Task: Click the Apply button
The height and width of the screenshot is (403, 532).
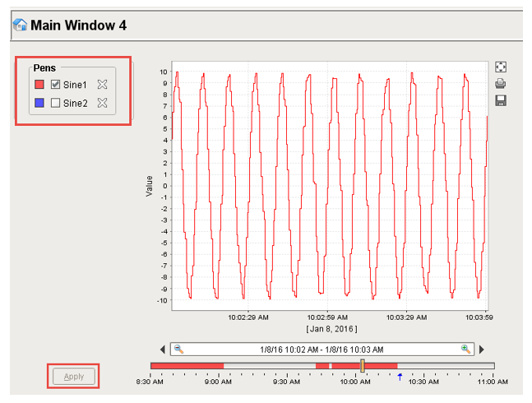Action: click(x=74, y=376)
